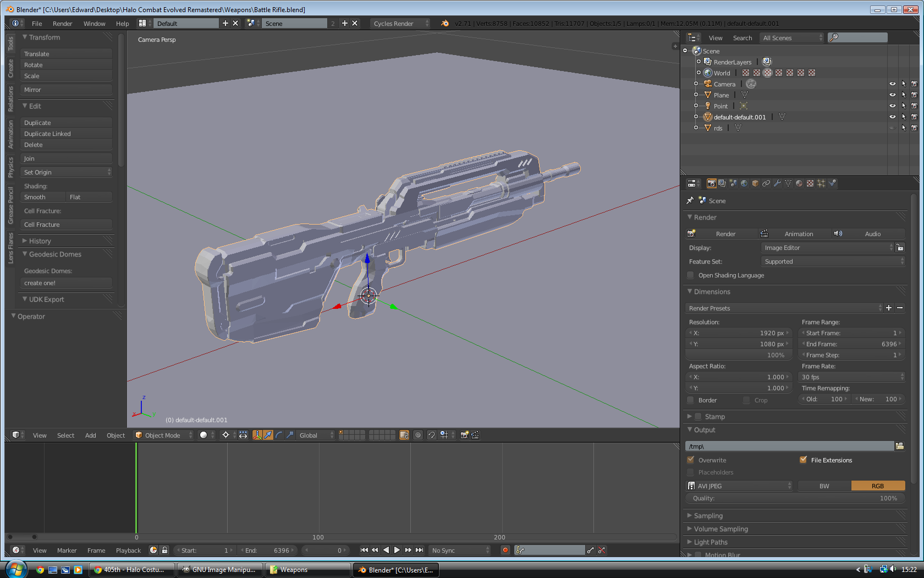Image resolution: width=924 pixels, height=578 pixels.
Task: Select the Material properties tab icon
Action: [799, 183]
